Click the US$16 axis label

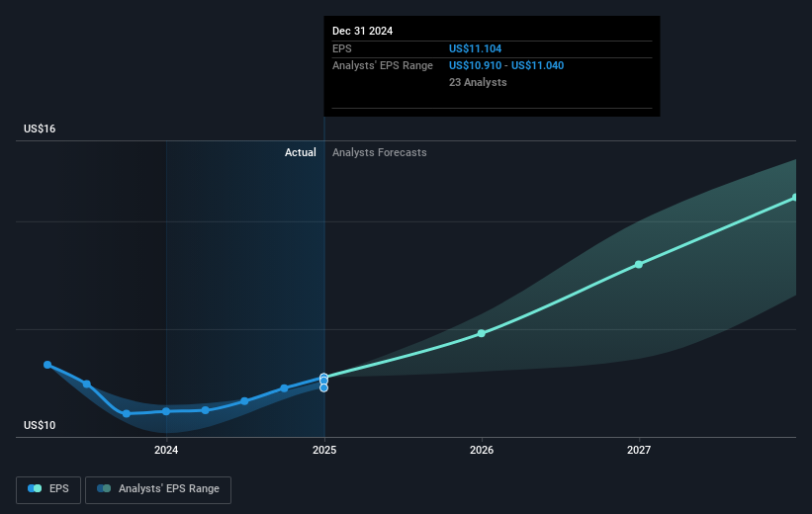[40, 128]
